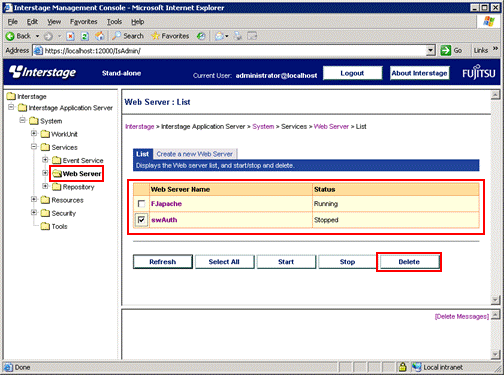This screenshot has height=375, width=504.
Task: Open the swAuth web server link
Action: coord(164,220)
